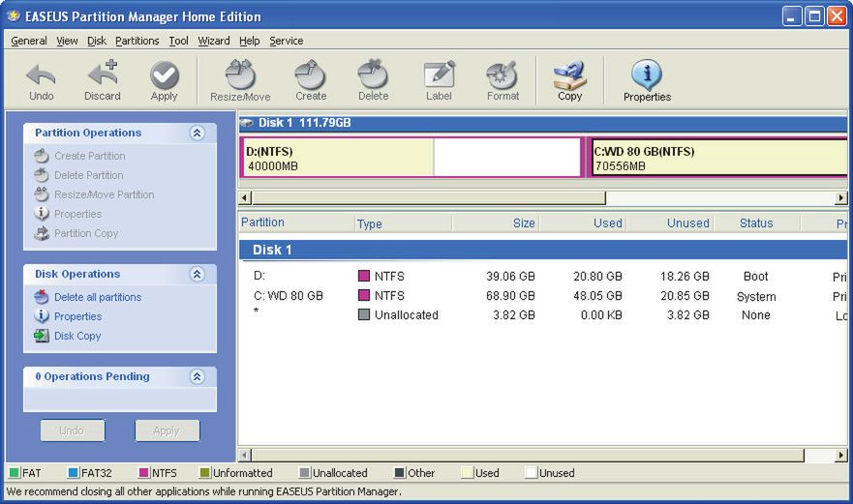853x504 pixels.
Task: Select the D: partition row
Action: (x=543, y=277)
